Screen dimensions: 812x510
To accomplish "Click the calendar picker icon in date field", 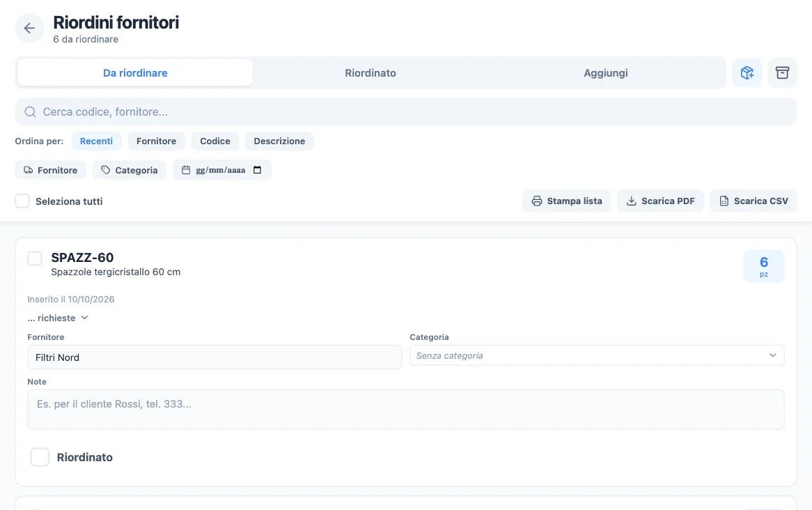I will (x=258, y=170).
